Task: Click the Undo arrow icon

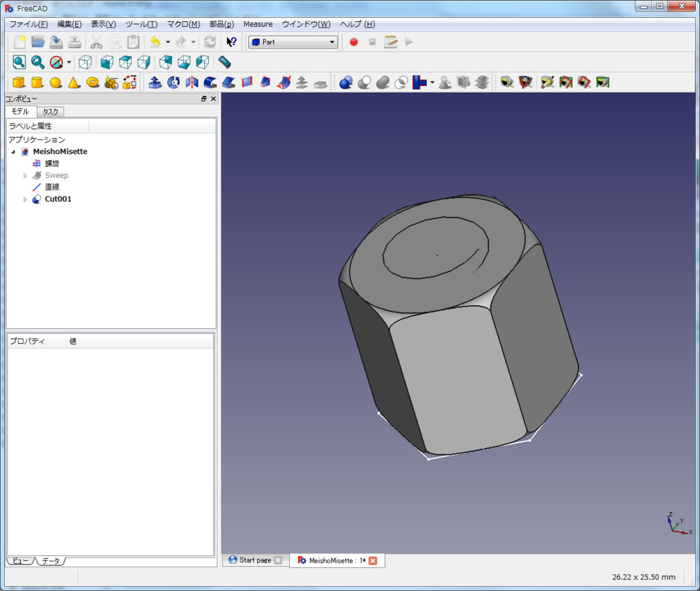Action: pyautogui.click(x=155, y=42)
